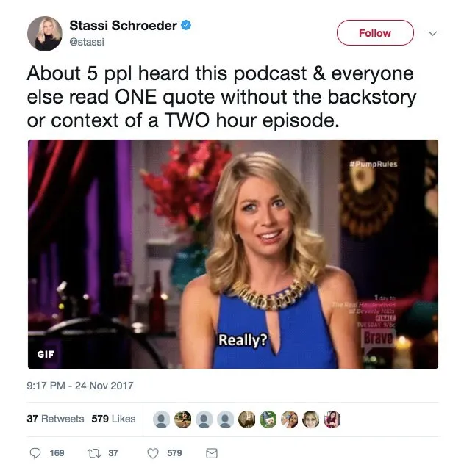
Task: Click the GIF badge on the media
Action: (x=46, y=354)
